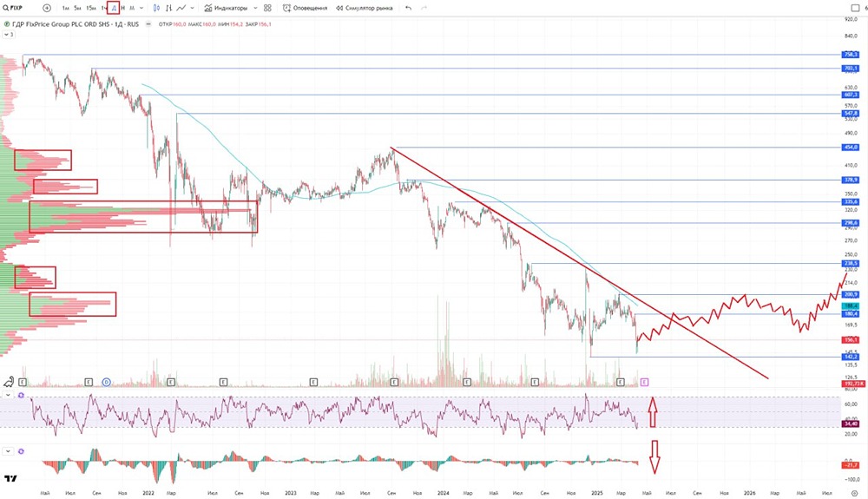This screenshot has width=868, height=499.
Task: Add a symbol to compare with plus icon
Action: [x=47, y=9]
